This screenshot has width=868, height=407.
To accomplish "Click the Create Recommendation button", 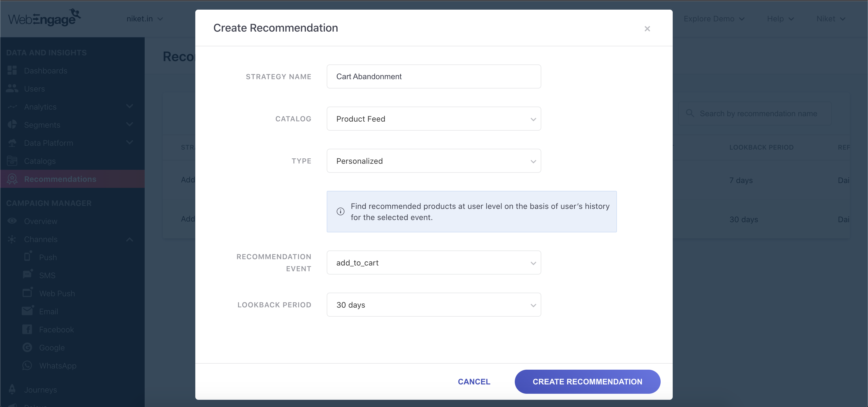I will (587, 381).
